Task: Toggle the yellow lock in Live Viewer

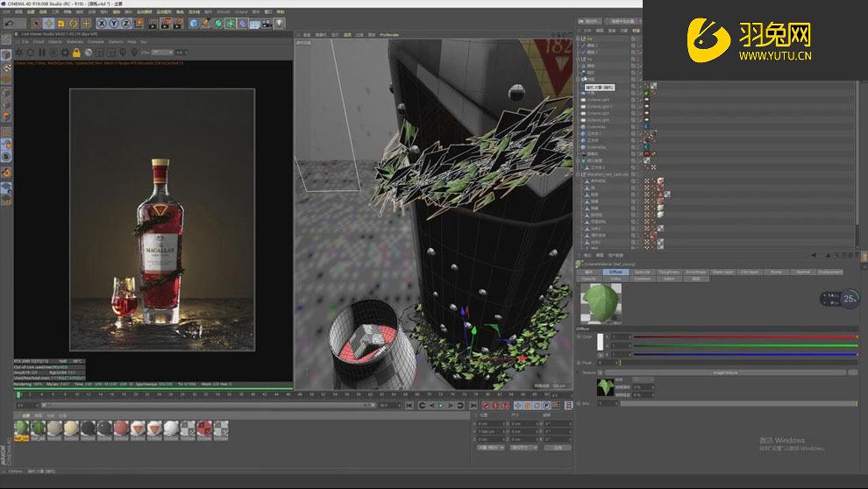Action: (76, 53)
